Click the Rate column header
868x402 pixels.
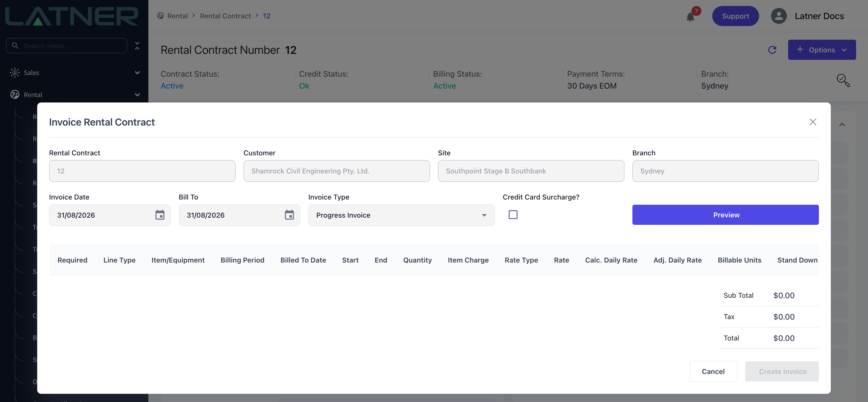[561, 260]
